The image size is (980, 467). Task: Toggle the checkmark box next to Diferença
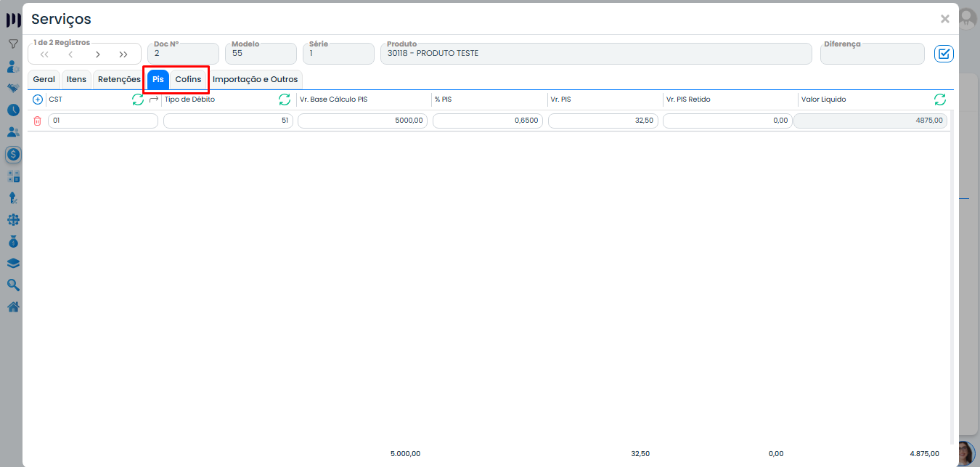point(944,54)
